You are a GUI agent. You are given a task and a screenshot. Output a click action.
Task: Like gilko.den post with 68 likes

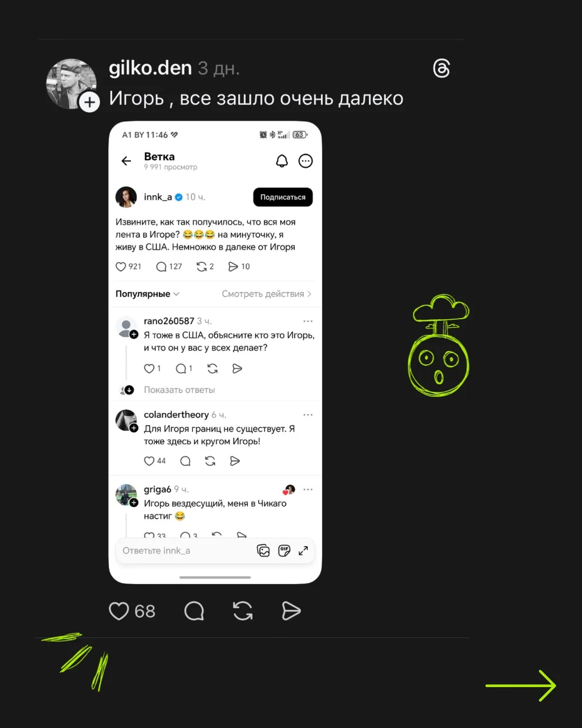point(132,611)
